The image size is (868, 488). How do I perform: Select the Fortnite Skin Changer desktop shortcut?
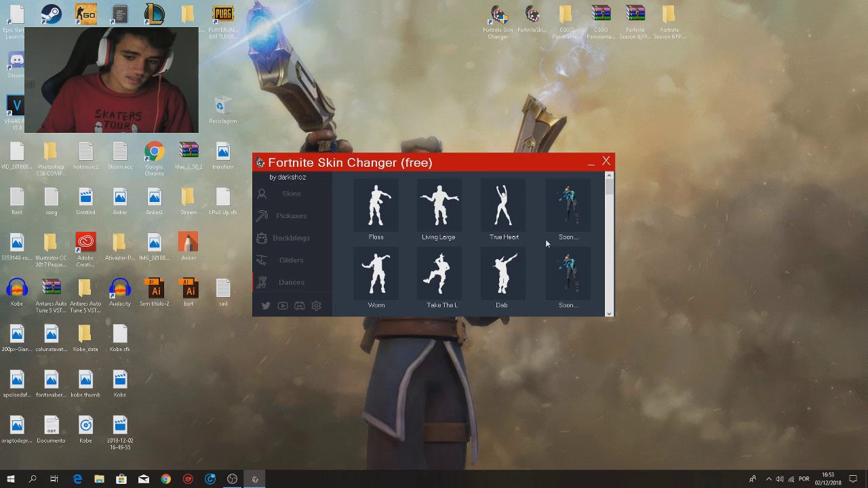(x=498, y=22)
